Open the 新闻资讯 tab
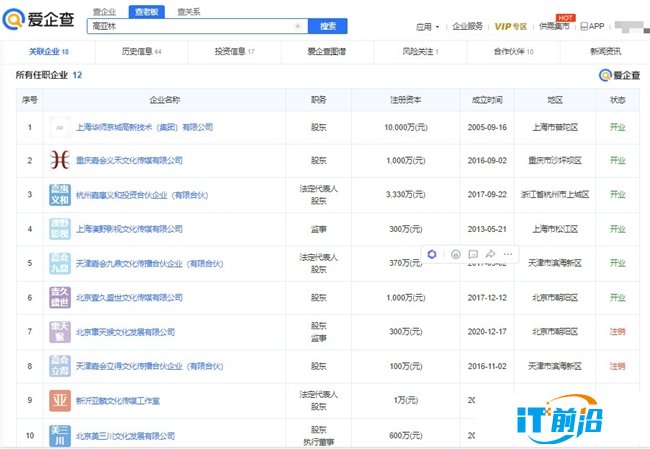The width and height of the screenshot is (650, 449). (x=606, y=52)
